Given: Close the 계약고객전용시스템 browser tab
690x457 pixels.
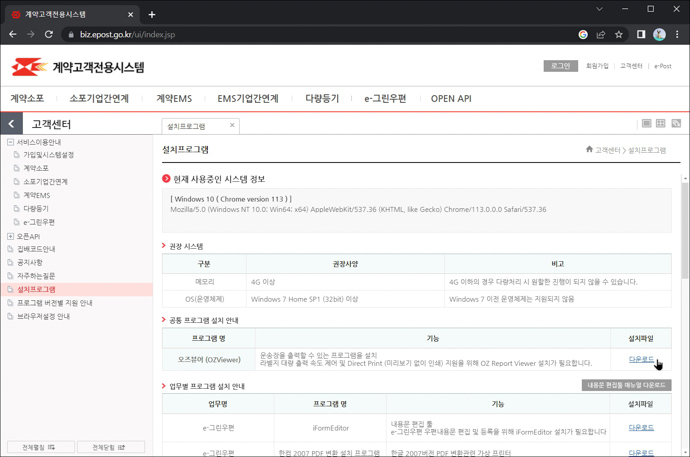Looking at the screenshot, I should tap(130, 15).
